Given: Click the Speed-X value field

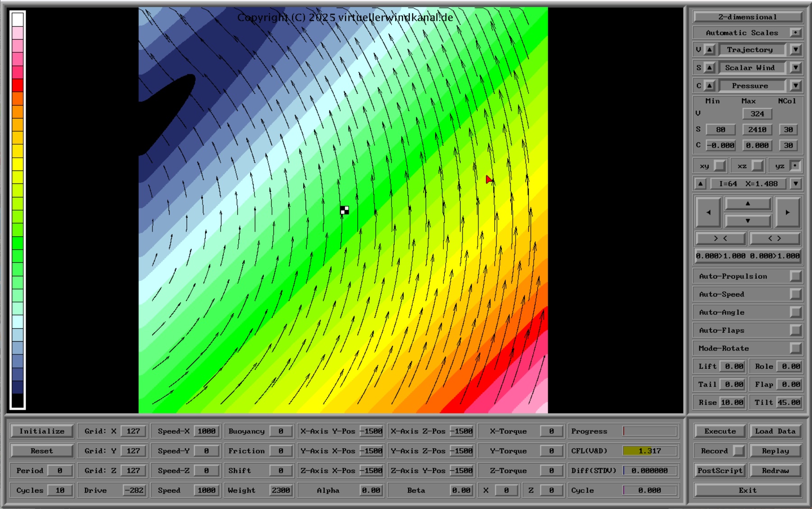Looking at the screenshot, I should click(x=207, y=431).
